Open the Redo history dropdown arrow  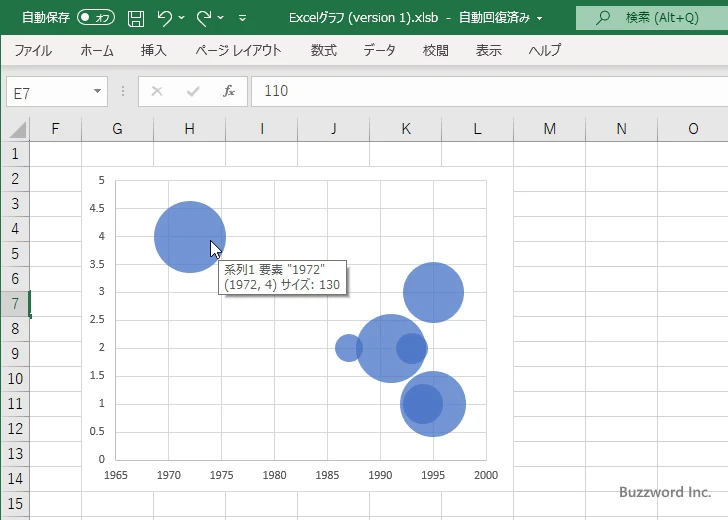click(221, 18)
